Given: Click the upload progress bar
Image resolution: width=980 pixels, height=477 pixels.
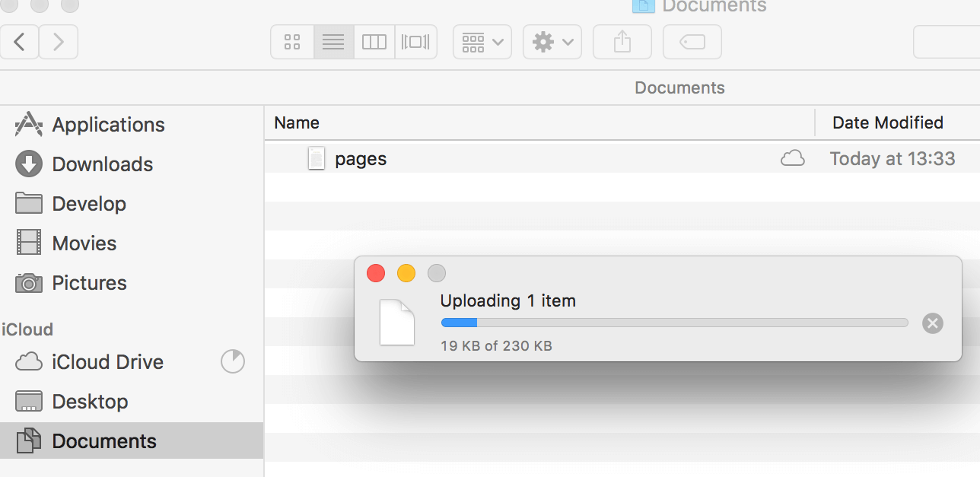Looking at the screenshot, I should pyautogui.click(x=674, y=323).
